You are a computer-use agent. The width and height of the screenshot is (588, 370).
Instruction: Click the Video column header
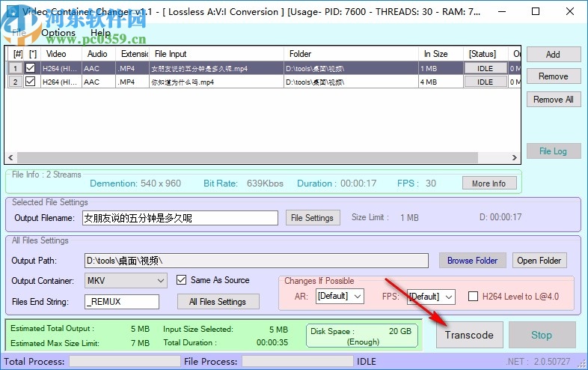tap(61, 54)
